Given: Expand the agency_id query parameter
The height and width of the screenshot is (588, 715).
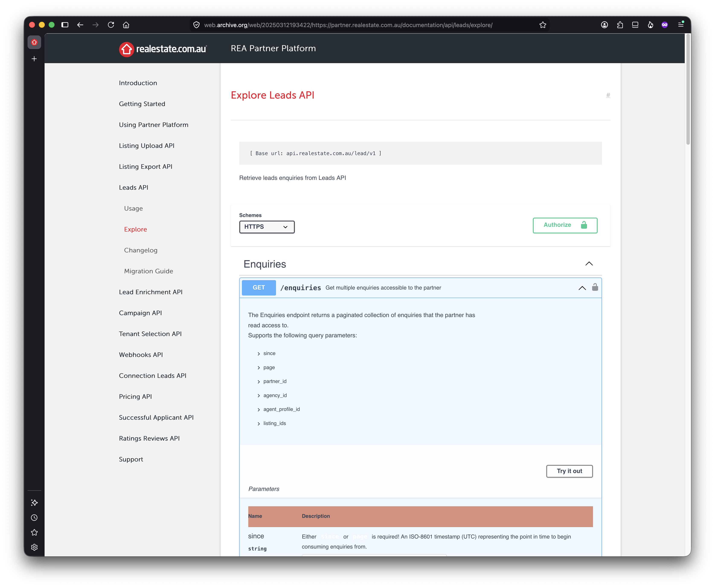Looking at the screenshot, I should (272, 396).
